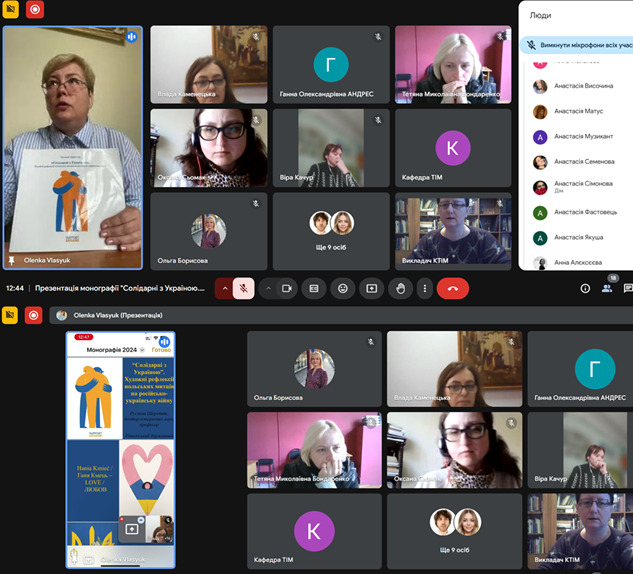
Task: Toggle the people panel icon with badge
Action: [x=607, y=288]
